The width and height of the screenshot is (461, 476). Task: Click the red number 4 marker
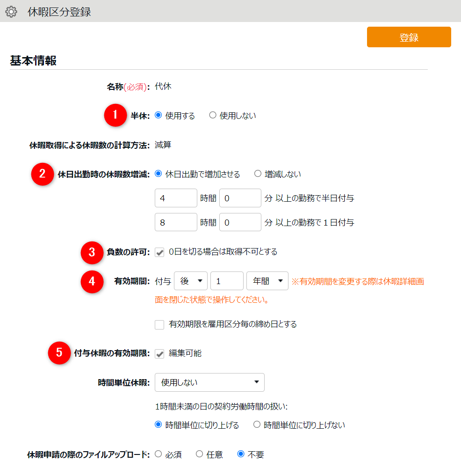[x=92, y=281]
